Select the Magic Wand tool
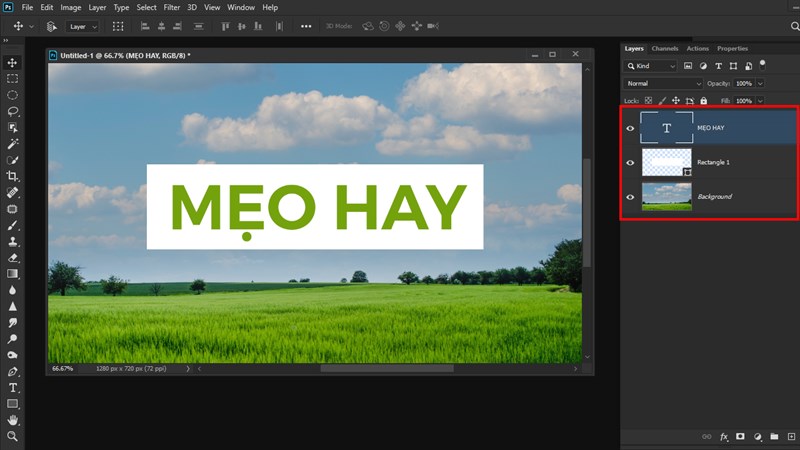This screenshot has width=800, height=450. (12, 144)
